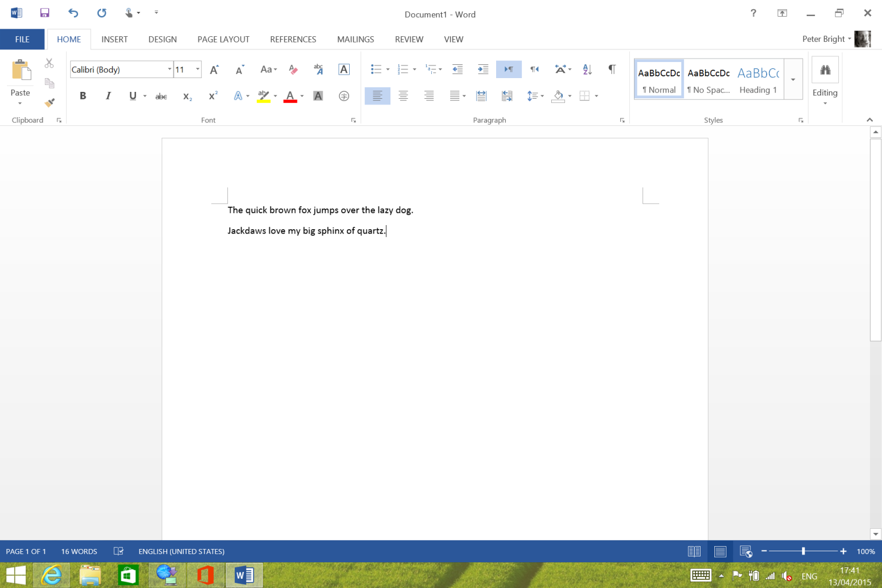Click the Undo arrow icon
The height and width of the screenshot is (588, 882).
click(x=73, y=13)
